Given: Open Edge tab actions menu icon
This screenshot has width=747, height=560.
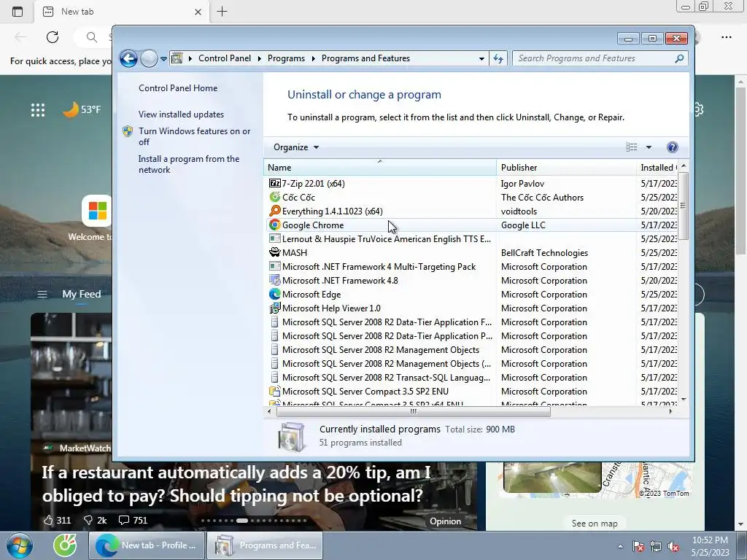Looking at the screenshot, I should pos(18,12).
